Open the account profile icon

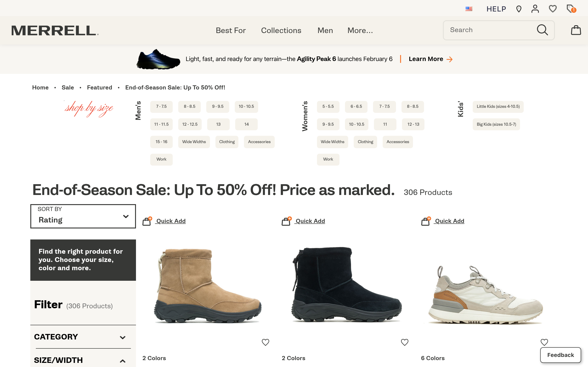click(x=535, y=9)
